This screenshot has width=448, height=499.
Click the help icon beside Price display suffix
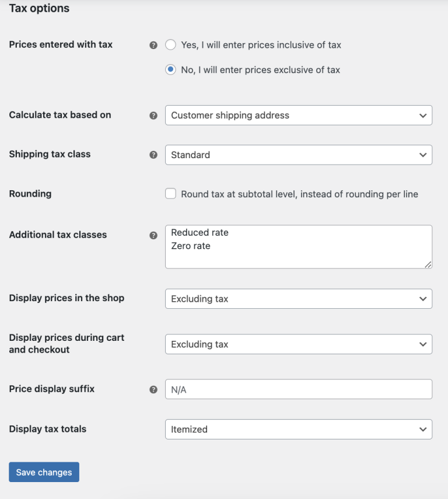[153, 389]
